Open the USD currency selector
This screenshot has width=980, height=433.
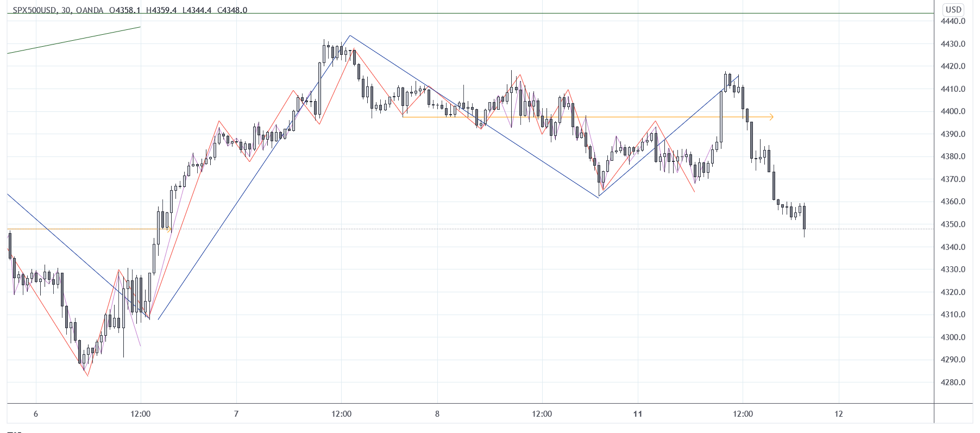(x=953, y=9)
